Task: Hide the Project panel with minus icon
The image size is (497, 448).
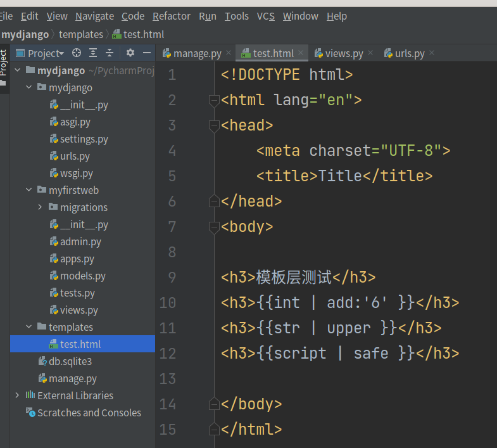Action: 147,53
